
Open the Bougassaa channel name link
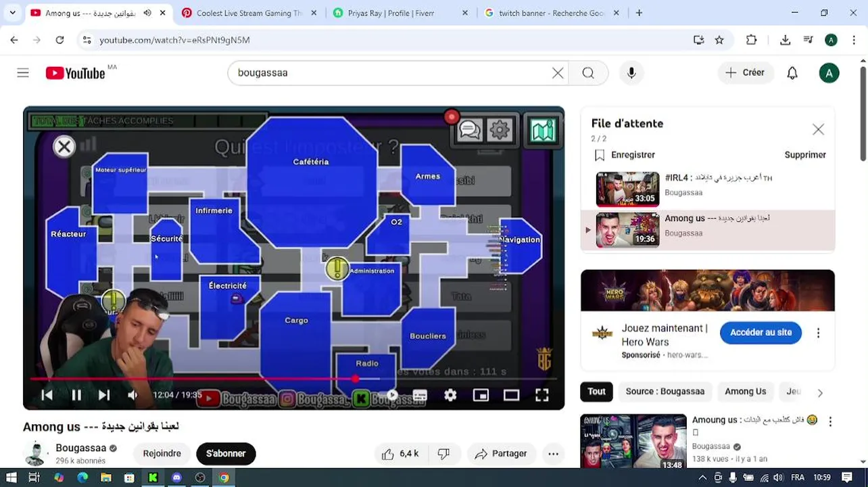coord(81,448)
